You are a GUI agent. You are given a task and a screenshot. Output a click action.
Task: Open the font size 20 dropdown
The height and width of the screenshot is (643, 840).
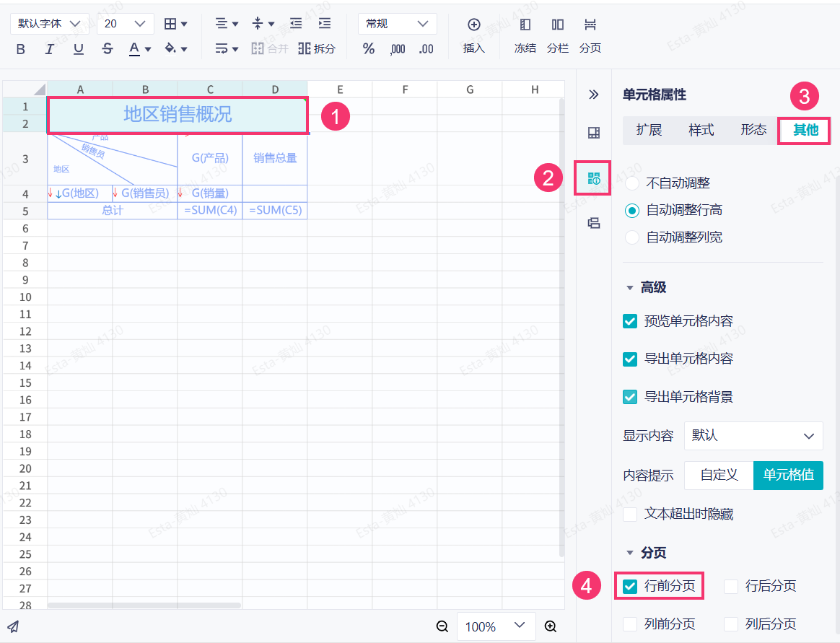126,24
